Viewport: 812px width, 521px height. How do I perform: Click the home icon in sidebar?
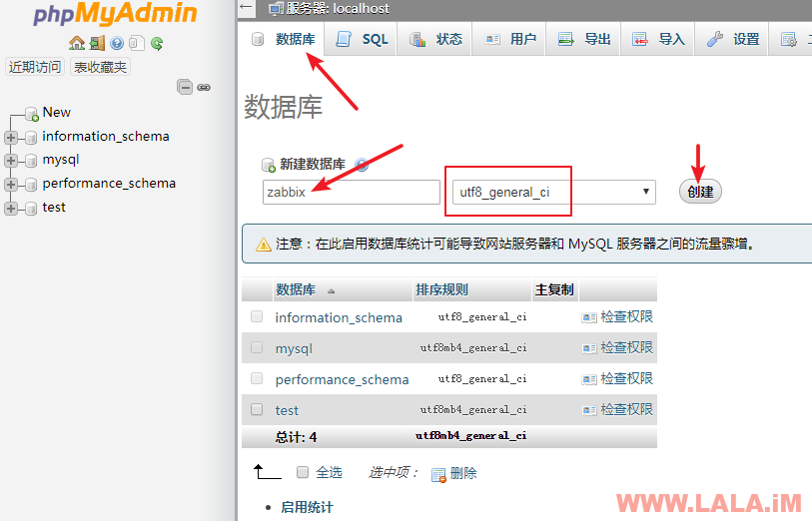(x=77, y=43)
